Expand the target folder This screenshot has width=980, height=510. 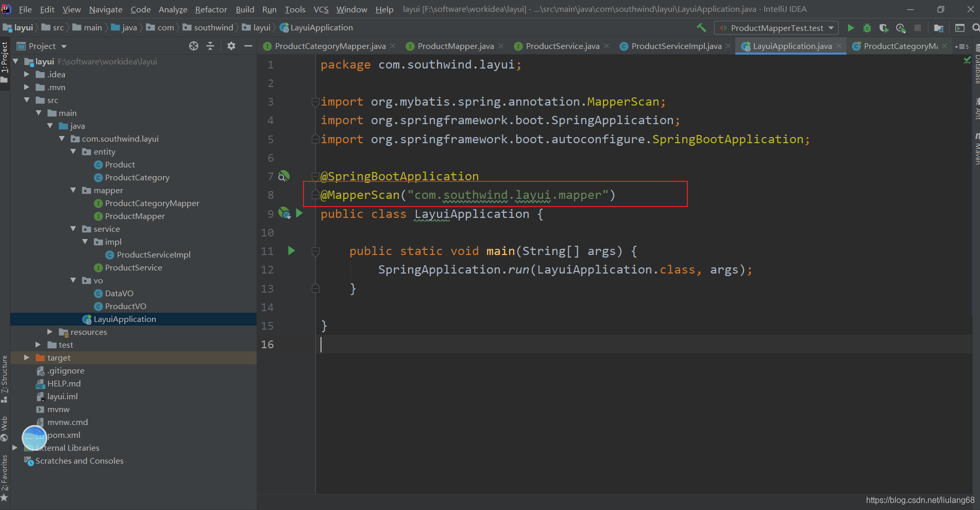click(27, 358)
